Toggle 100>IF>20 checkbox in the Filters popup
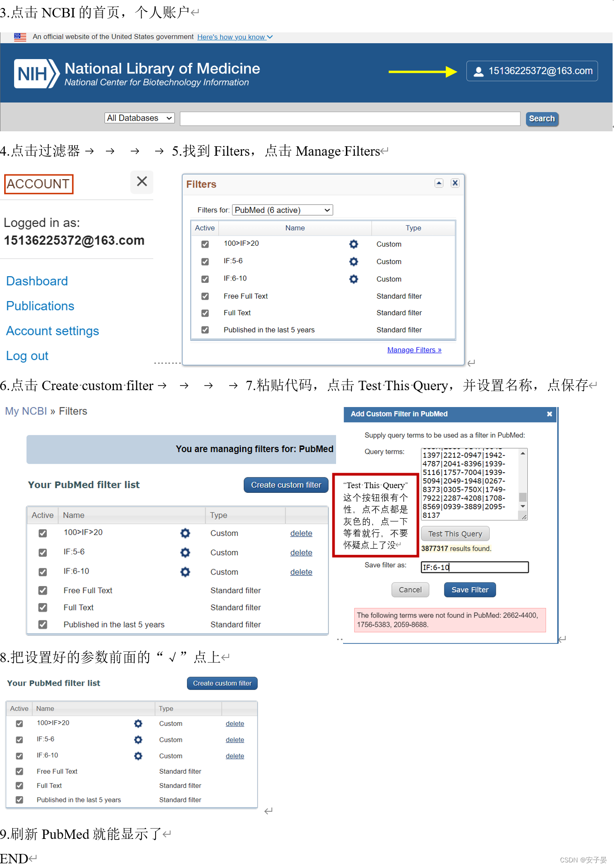Screen dimensions: 614x868 click(205, 244)
